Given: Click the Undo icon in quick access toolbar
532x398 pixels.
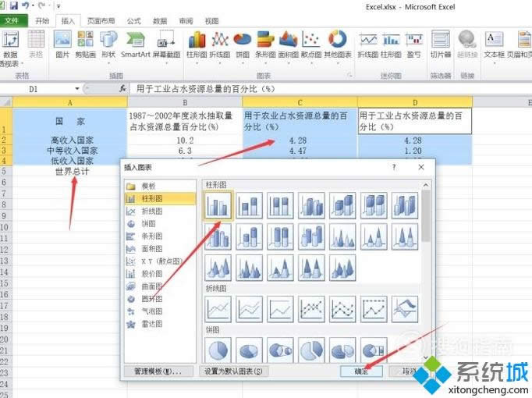Looking at the screenshot, I should (25, 5).
